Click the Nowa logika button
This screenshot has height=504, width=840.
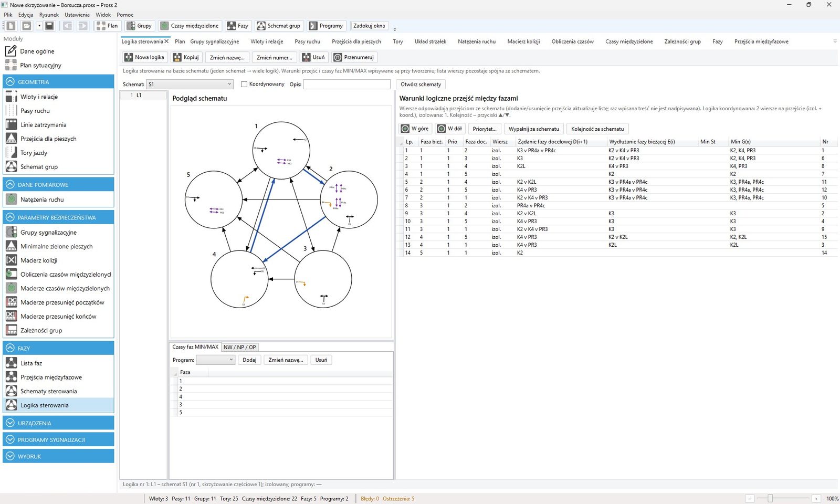coord(144,57)
